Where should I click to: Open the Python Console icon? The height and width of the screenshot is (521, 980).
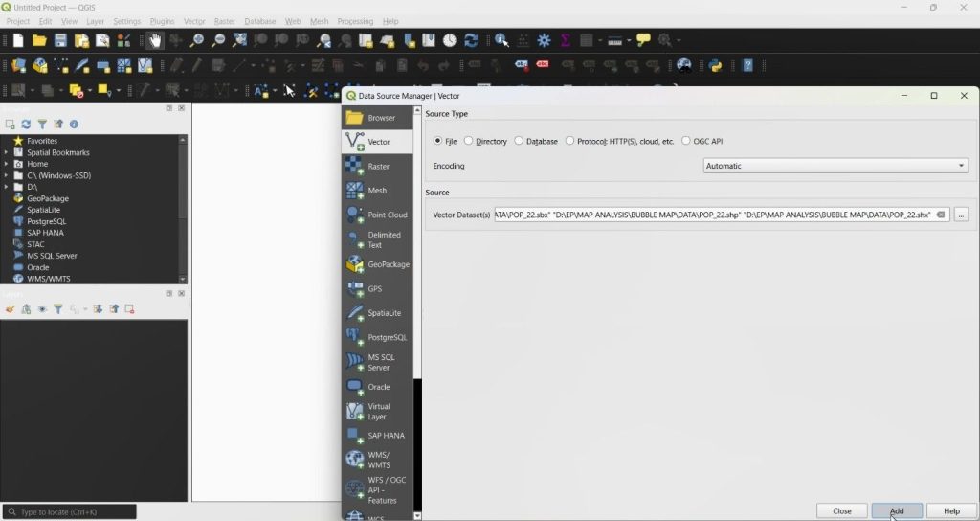[715, 65]
